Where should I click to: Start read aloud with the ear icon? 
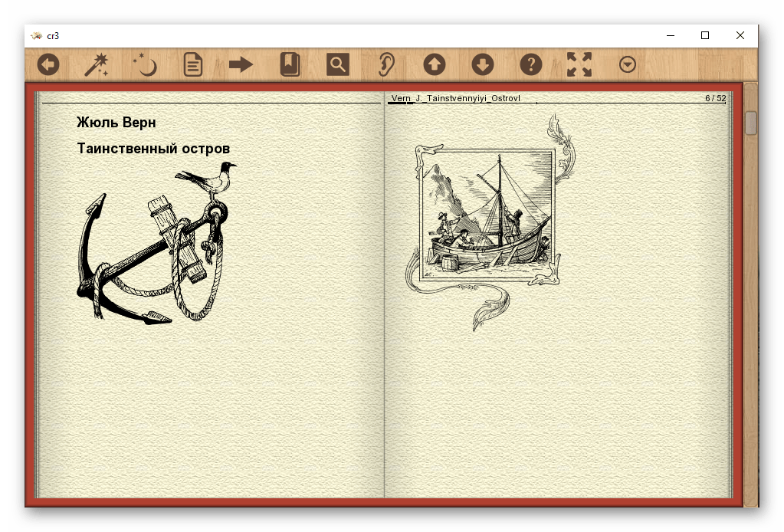tap(386, 64)
